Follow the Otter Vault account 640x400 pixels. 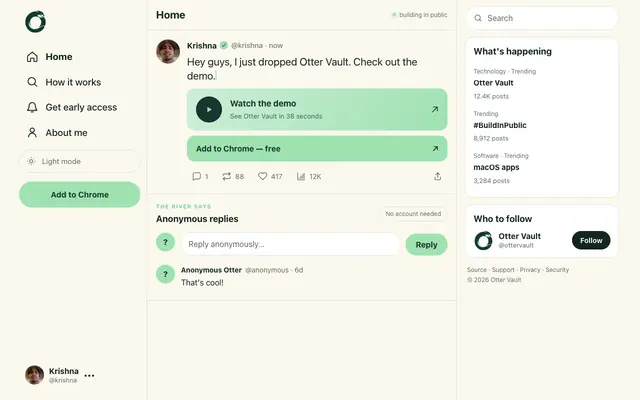click(x=591, y=240)
